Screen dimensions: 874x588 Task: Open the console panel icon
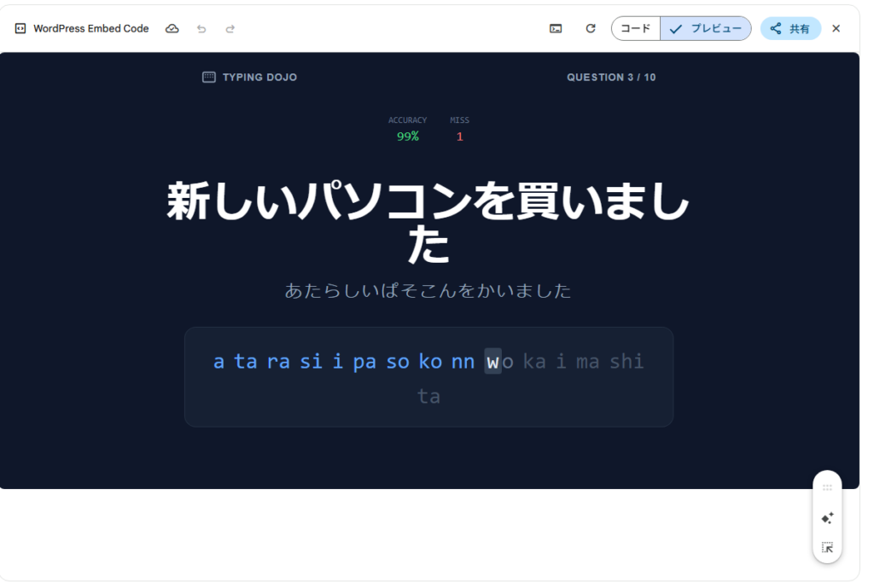(556, 29)
